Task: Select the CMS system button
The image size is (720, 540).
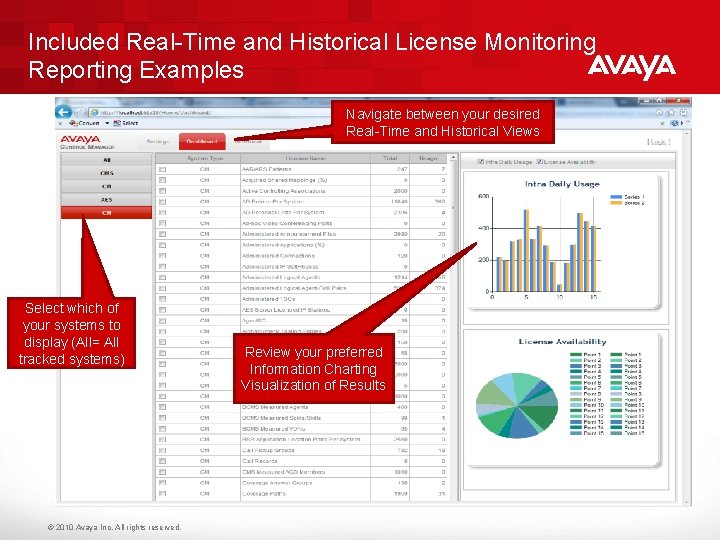Action: [x=107, y=173]
